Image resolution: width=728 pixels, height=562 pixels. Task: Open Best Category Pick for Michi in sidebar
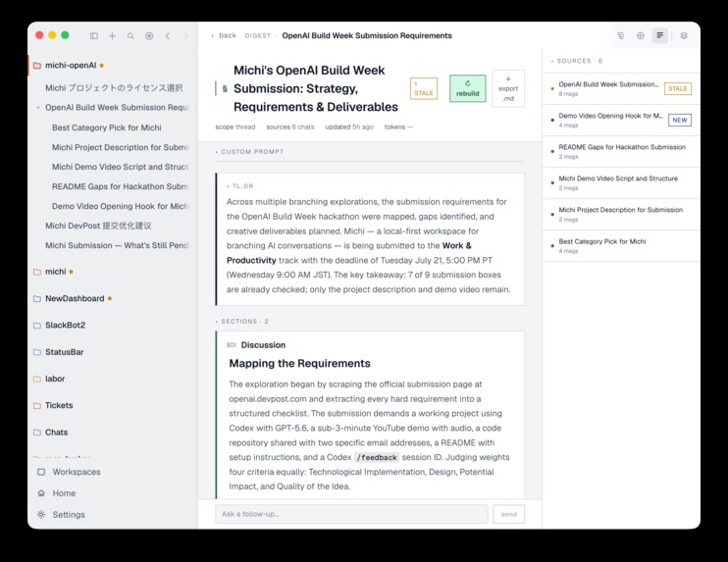(107, 128)
